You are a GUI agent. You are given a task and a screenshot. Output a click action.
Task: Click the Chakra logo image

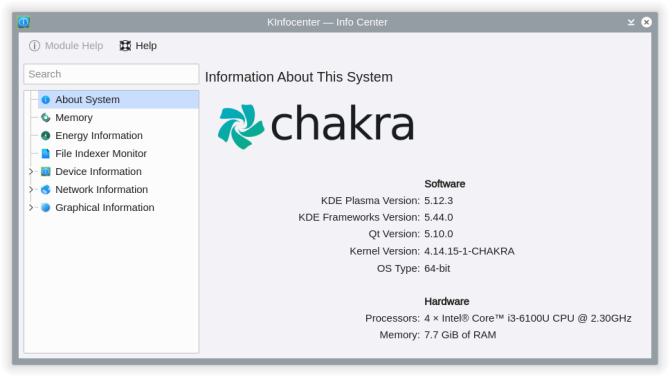(x=316, y=126)
